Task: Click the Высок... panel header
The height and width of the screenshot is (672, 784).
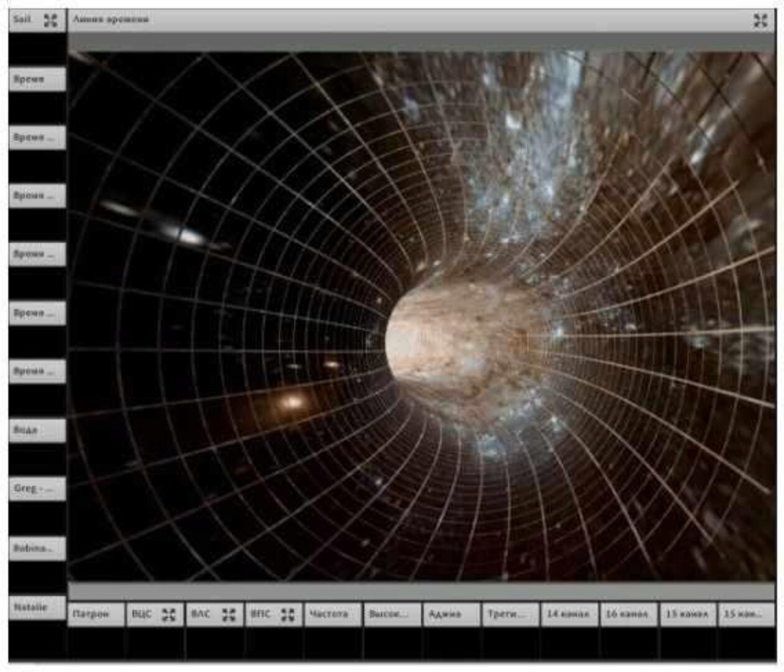Action: pos(391,614)
